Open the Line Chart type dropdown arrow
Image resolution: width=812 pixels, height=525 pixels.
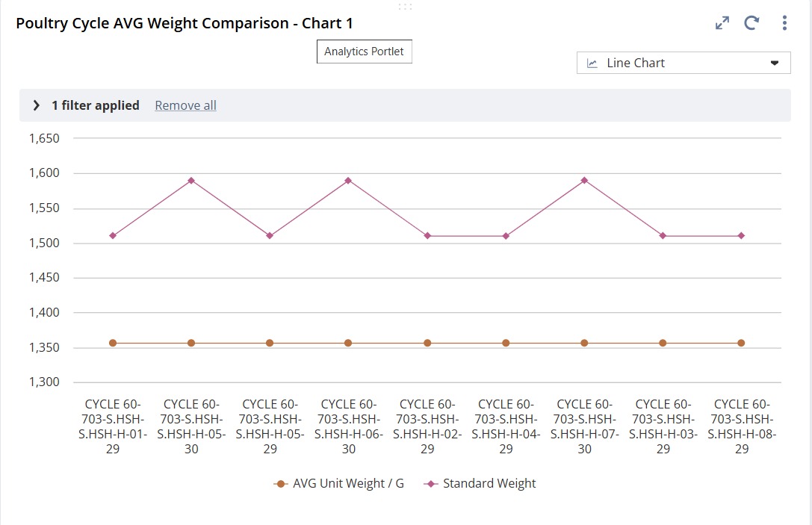point(775,63)
